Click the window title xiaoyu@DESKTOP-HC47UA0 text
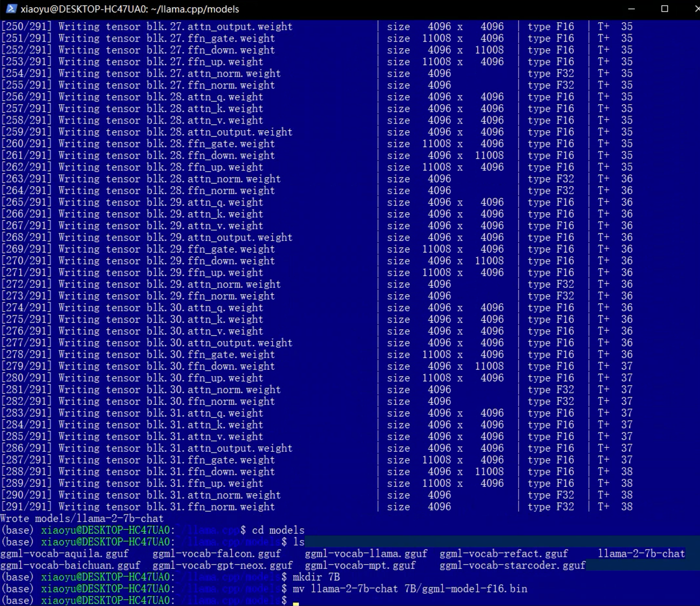The image size is (700, 606). point(130,9)
